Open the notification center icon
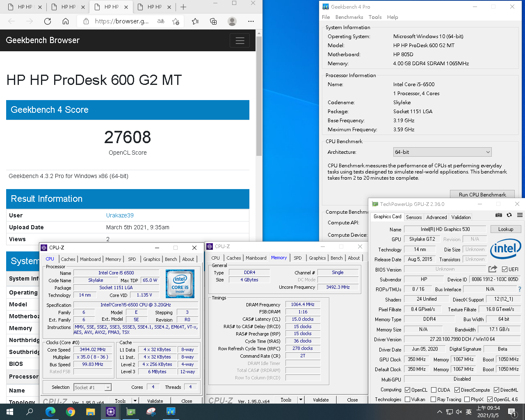The width and height of the screenshot is (525, 420). pos(511,412)
